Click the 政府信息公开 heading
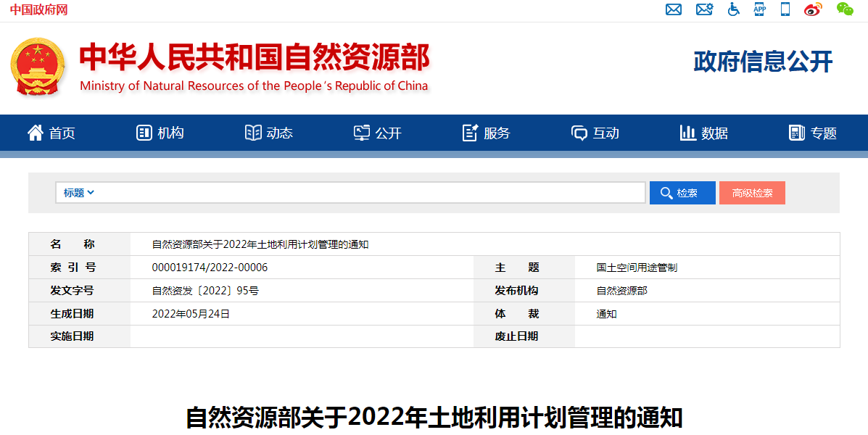Image resolution: width=868 pixels, height=435 pixels. (763, 62)
